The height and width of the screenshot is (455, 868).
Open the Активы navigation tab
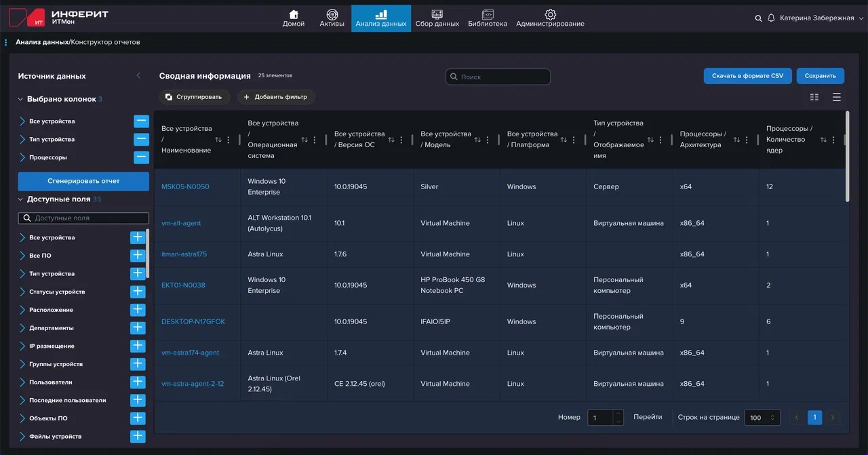point(332,18)
